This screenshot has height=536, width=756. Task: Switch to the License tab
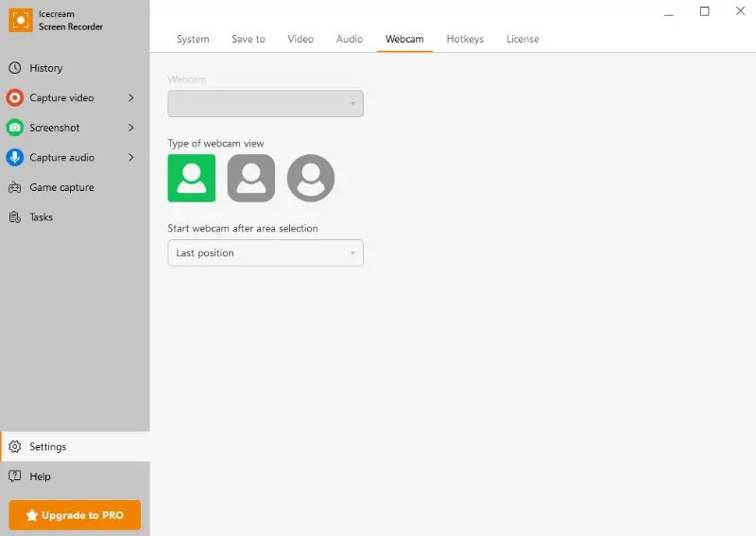(523, 39)
